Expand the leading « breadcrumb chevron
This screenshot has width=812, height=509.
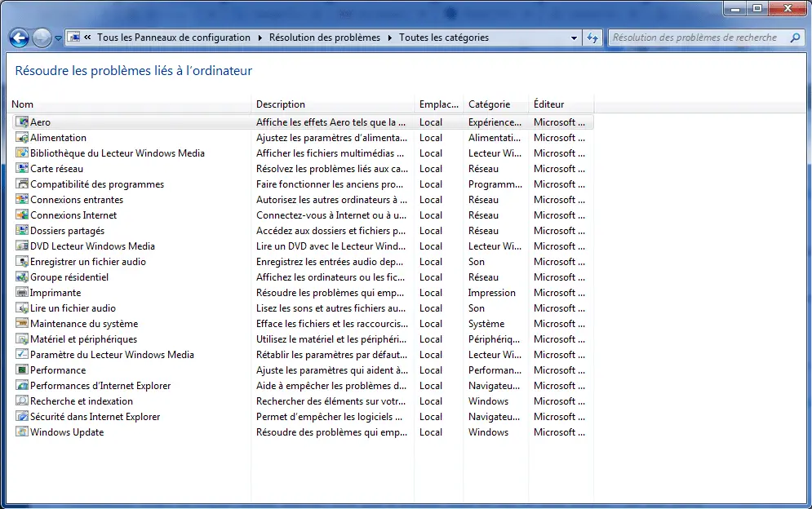(87, 38)
